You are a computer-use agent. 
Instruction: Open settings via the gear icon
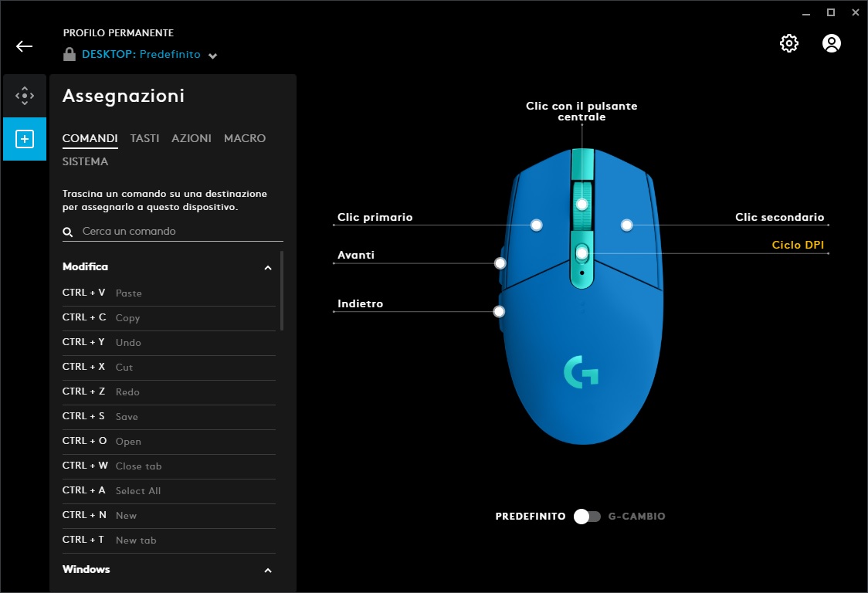[788, 43]
